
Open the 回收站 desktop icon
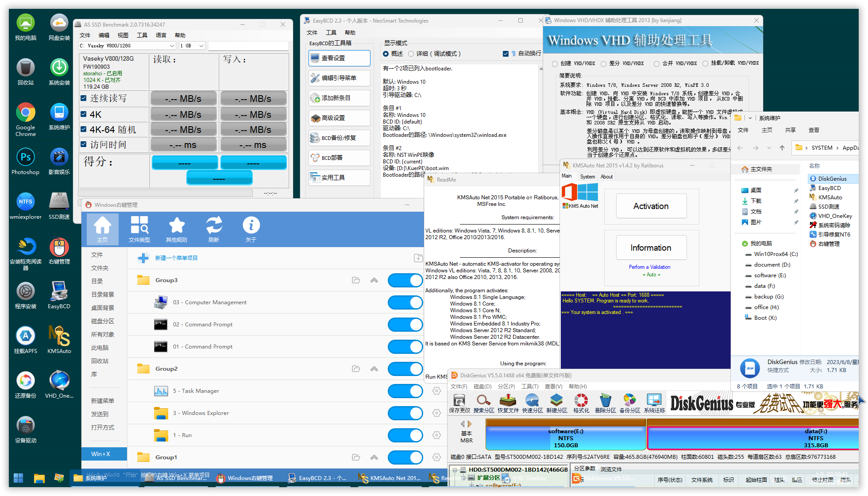[25, 72]
